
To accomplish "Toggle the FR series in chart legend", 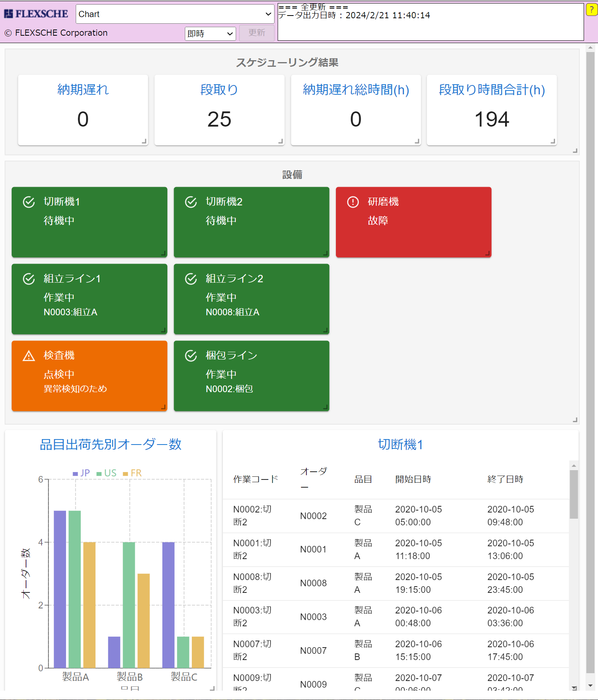I will coord(132,473).
